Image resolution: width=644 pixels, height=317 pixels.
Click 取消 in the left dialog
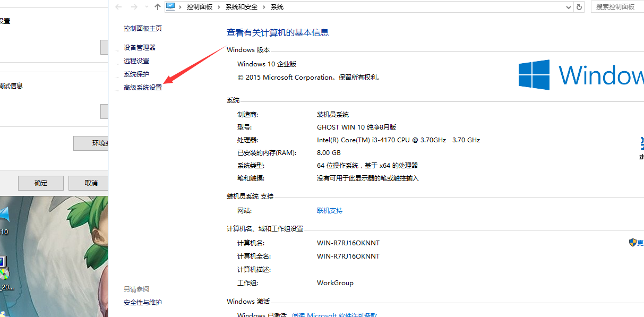coord(89,183)
